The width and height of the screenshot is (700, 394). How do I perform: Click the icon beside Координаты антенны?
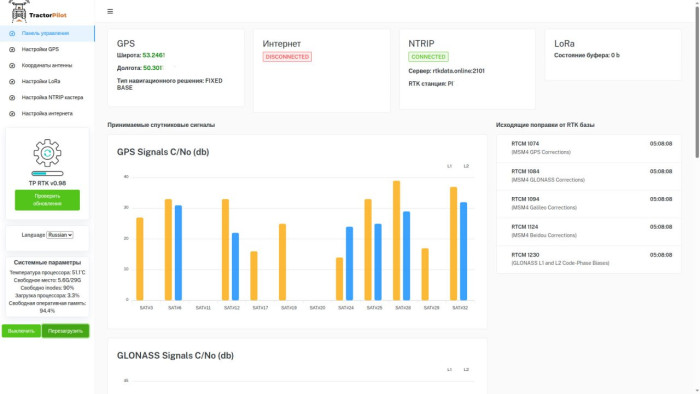[12, 66]
